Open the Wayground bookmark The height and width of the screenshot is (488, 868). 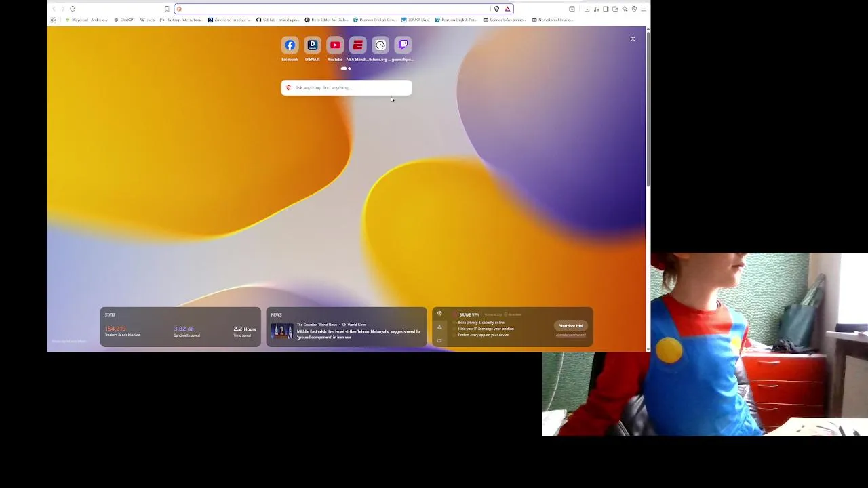87,20
